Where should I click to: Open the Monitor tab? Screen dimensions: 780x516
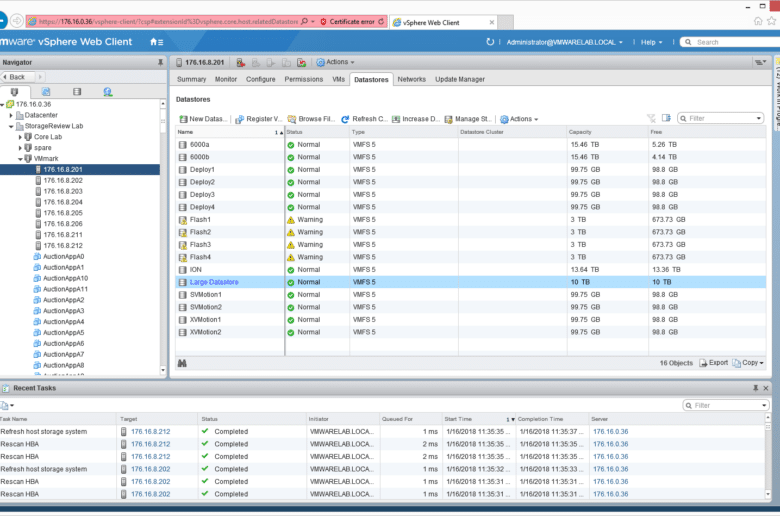point(226,79)
